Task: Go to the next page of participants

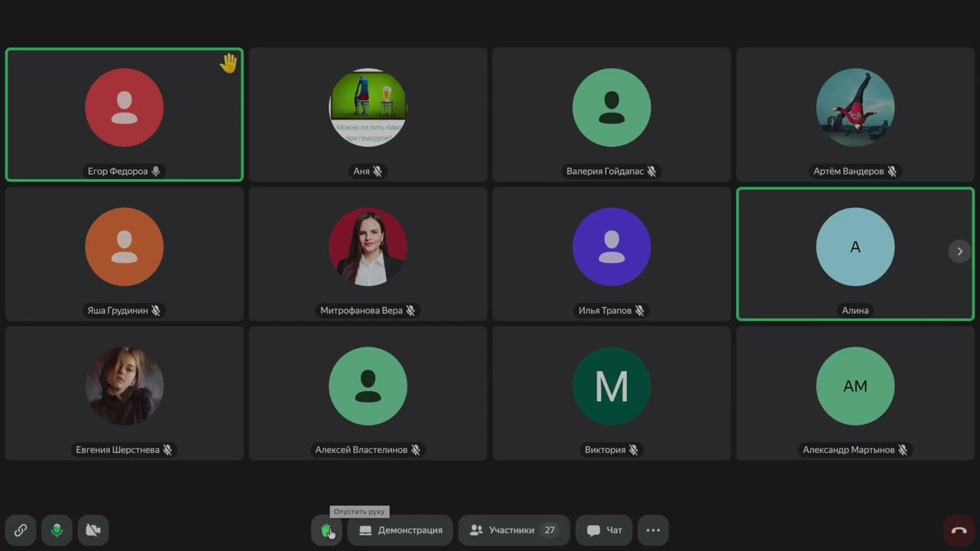Action: pos(959,251)
